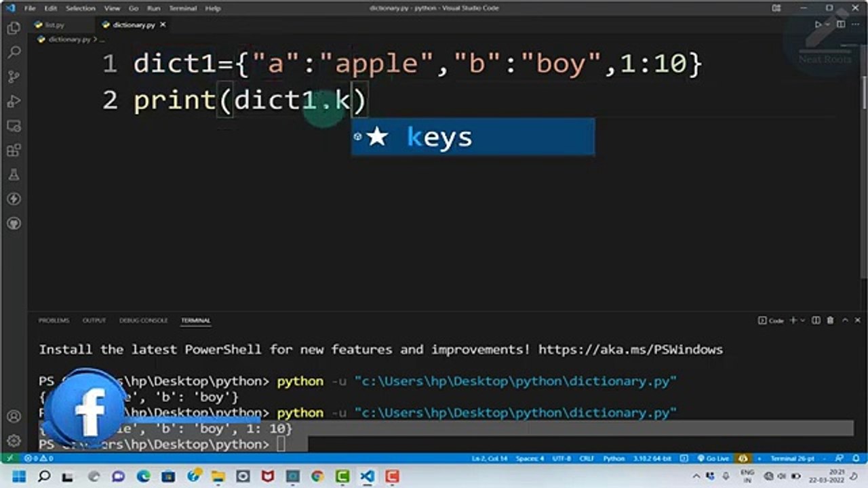Open the Remote Explorer view

click(14, 126)
